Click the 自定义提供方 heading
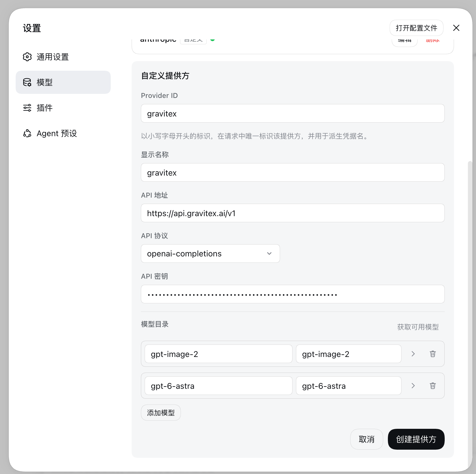Screen dimensions: 476x474 tap(165, 76)
